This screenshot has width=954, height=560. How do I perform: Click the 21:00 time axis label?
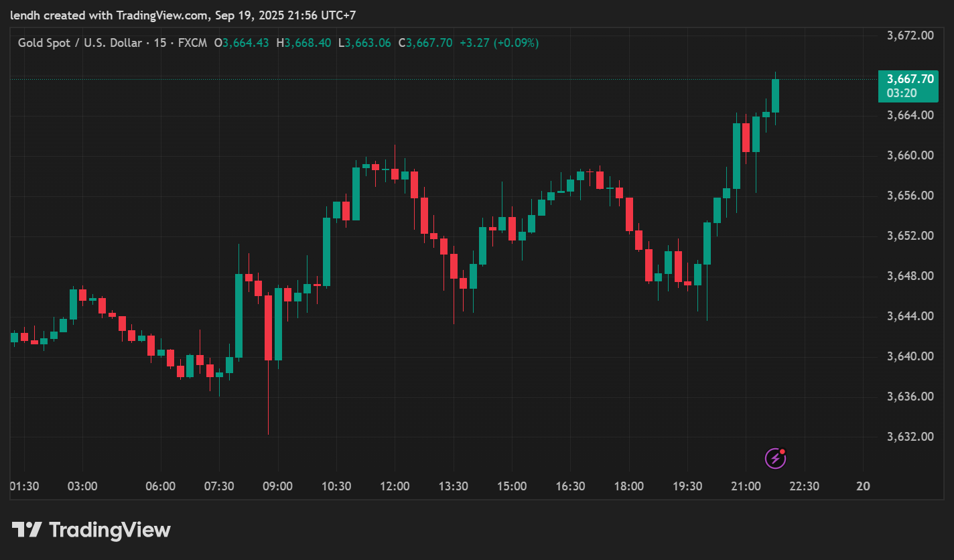[746, 486]
